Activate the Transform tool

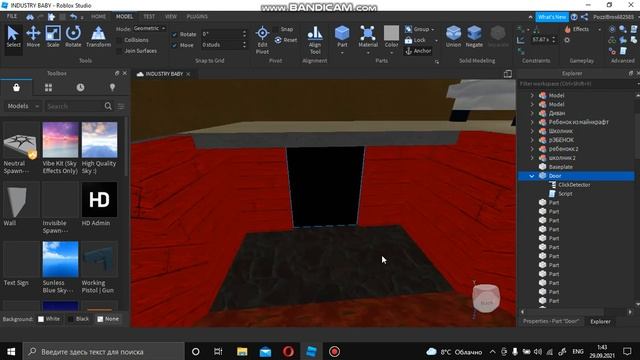point(98,36)
